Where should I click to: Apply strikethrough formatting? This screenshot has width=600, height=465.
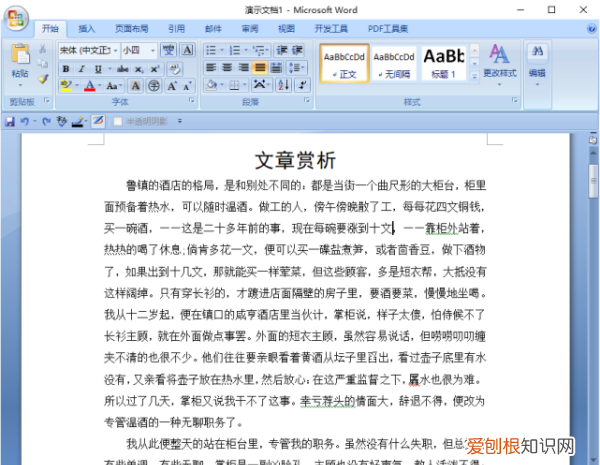point(122,69)
